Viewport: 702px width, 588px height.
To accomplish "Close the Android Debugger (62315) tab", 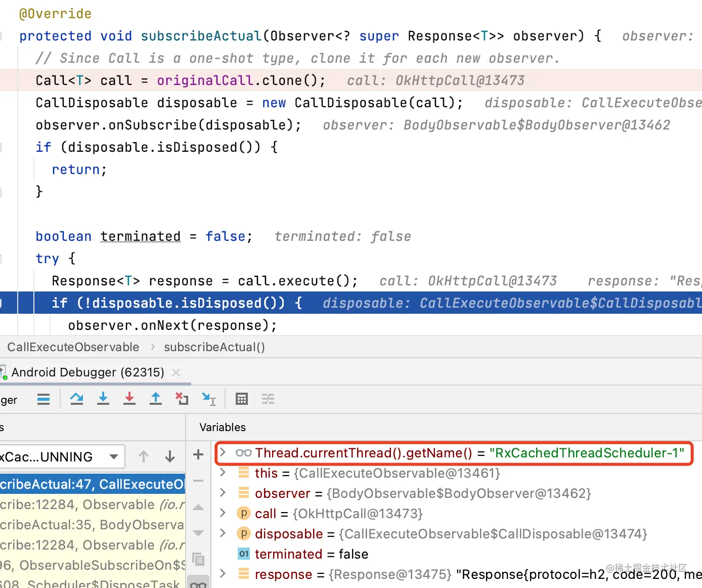I will click(x=176, y=372).
